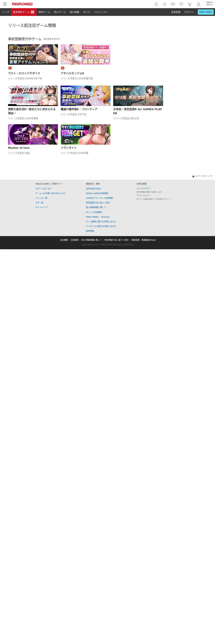This screenshot has height=644, width=215.
Task: Open サイトマップ footer link
Action: pos(41,207)
